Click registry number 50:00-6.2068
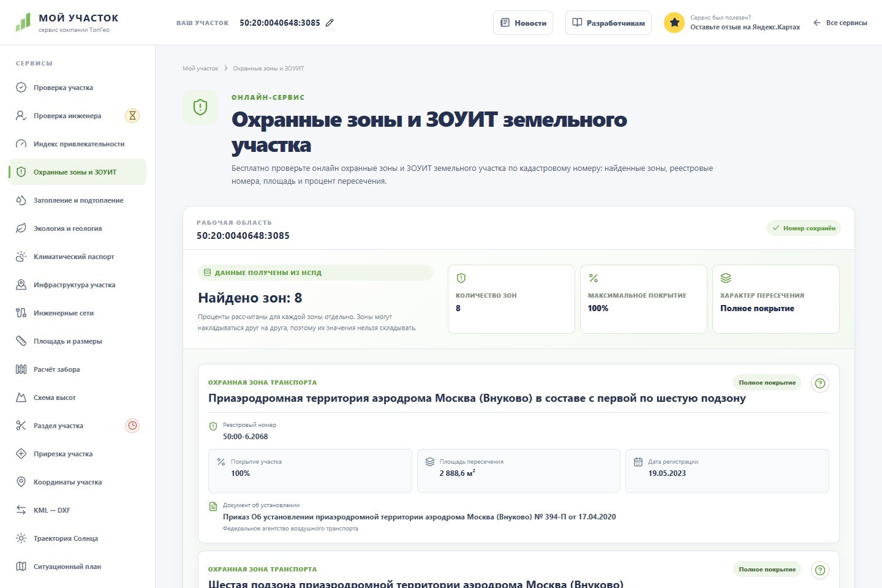The width and height of the screenshot is (882, 588). 245,437
